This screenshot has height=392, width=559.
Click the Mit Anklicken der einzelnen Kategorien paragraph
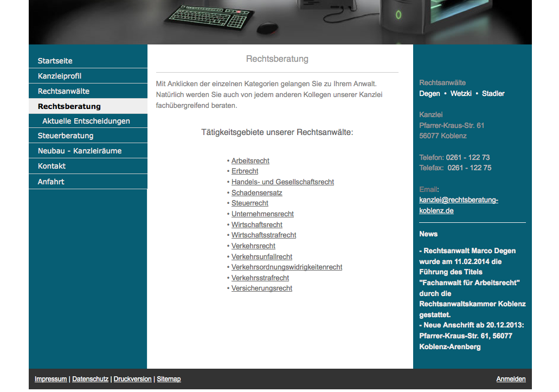[269, 95]
